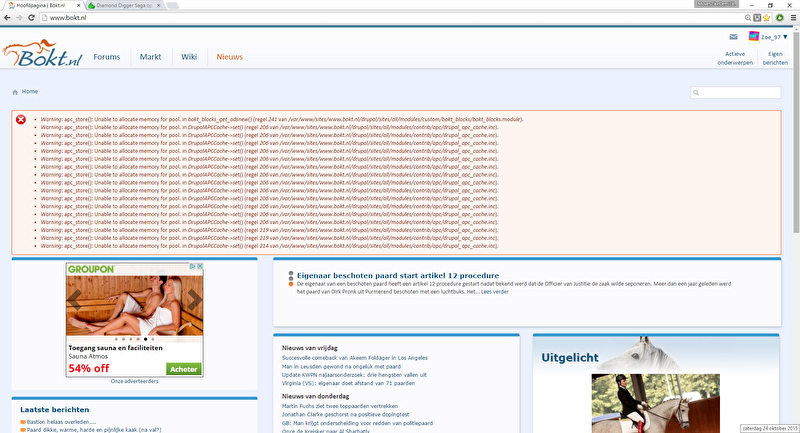Click the Acheter button on Groupon ad
Viewport: 800px width, 433px height.
(184, 369)
